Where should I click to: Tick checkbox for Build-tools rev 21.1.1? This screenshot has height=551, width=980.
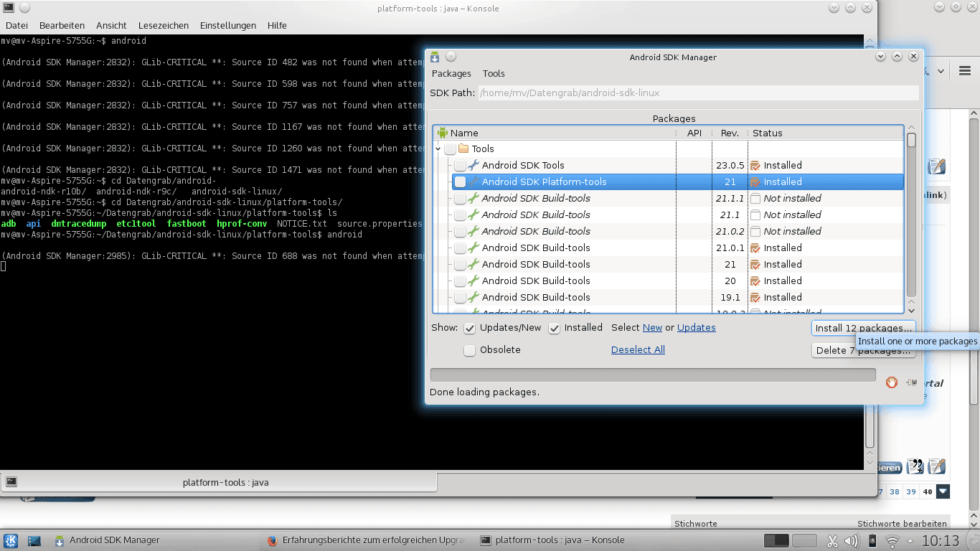(x=460, y=198)
